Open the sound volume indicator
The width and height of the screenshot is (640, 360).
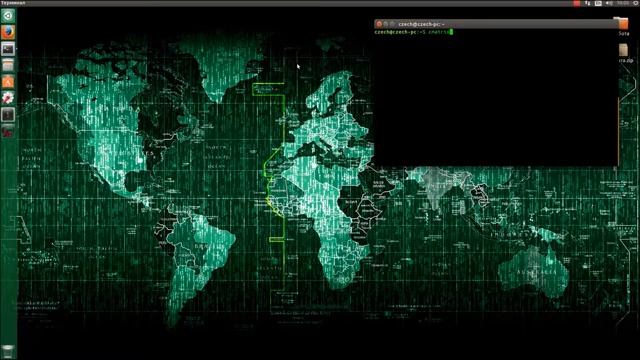[609, 3]
